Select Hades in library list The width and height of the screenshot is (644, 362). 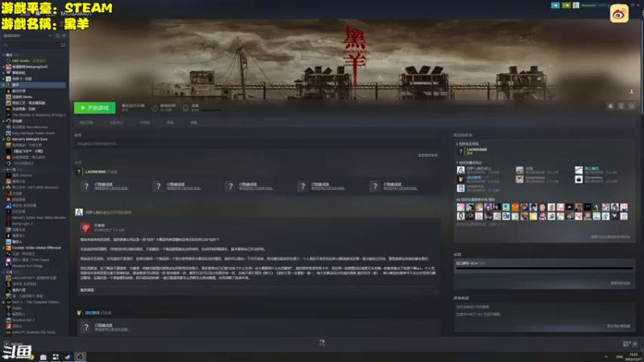click(x=17, y=308)
